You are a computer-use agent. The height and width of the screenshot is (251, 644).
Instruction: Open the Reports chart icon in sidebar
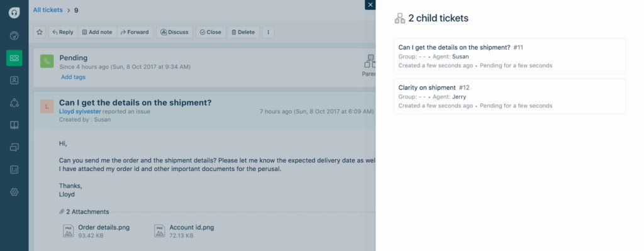tap(14, 169)
